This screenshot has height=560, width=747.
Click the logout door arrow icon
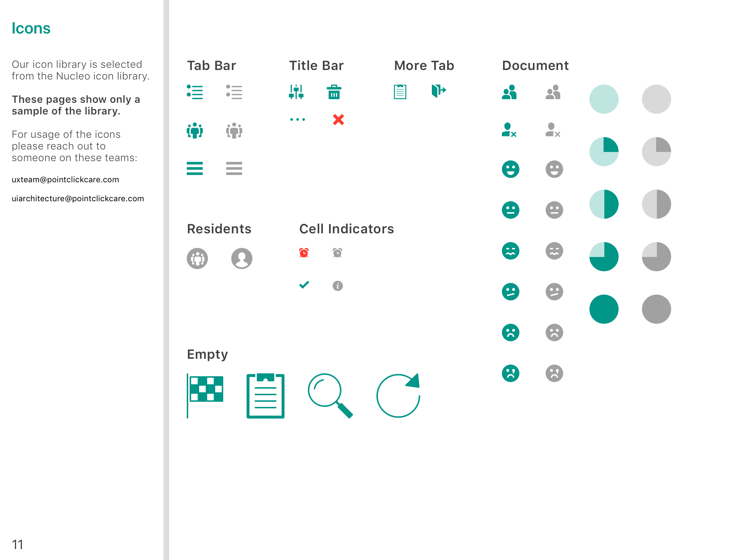[x=439, y=91]
